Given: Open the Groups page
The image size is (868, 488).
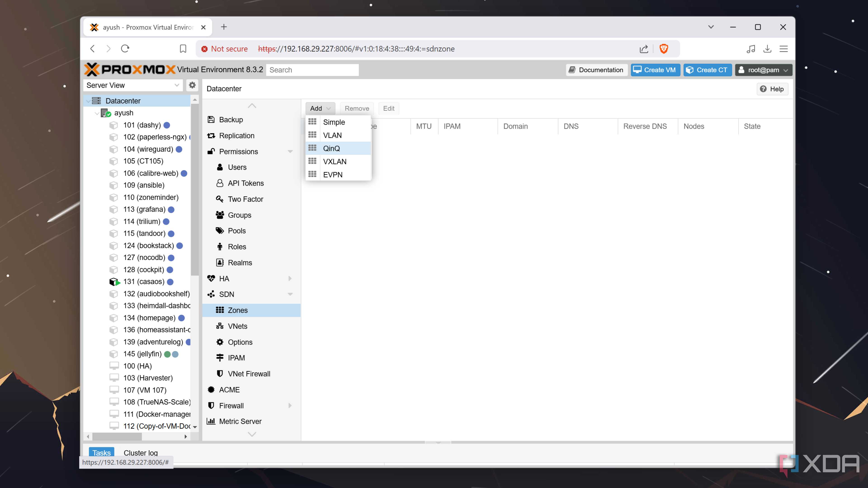Looking at the screenshot, I should click(239, 215).
